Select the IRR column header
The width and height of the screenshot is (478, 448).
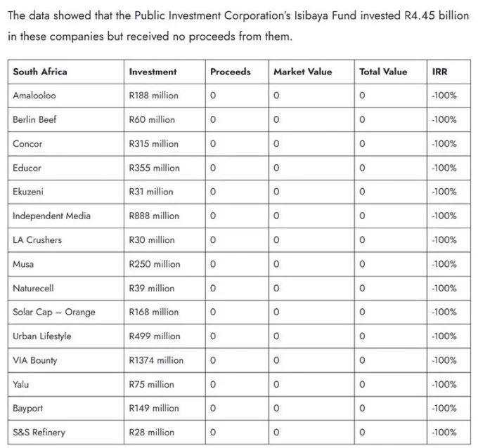[448, 72]
